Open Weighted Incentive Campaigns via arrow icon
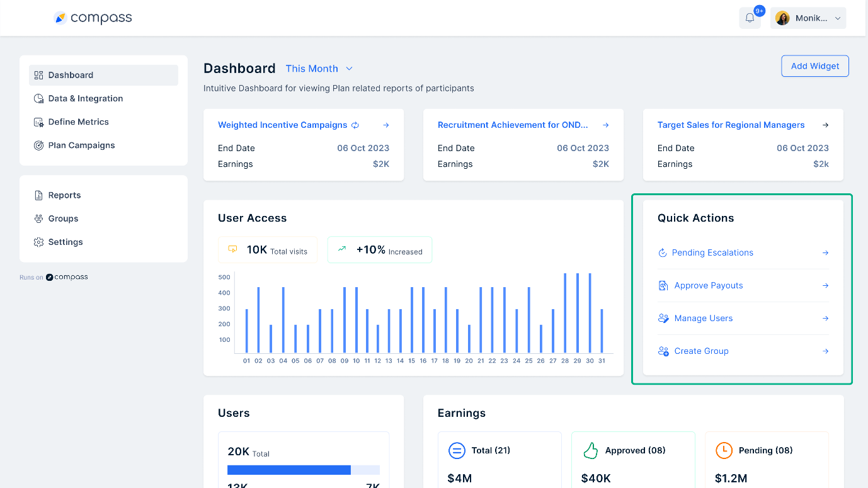Image resolution: width=868 pixels, height=488 pixels. [x=386, y=125]
